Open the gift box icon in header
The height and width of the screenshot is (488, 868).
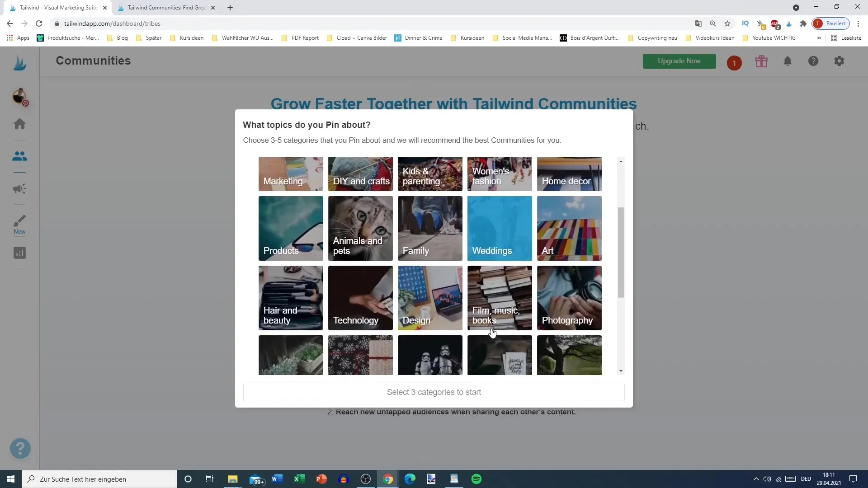tap(761, 61)
